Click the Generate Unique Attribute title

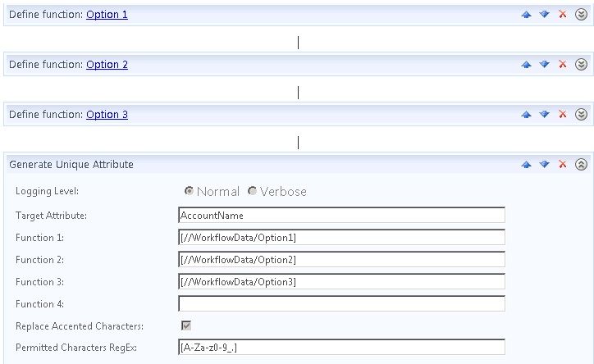(x=71, y=165)
